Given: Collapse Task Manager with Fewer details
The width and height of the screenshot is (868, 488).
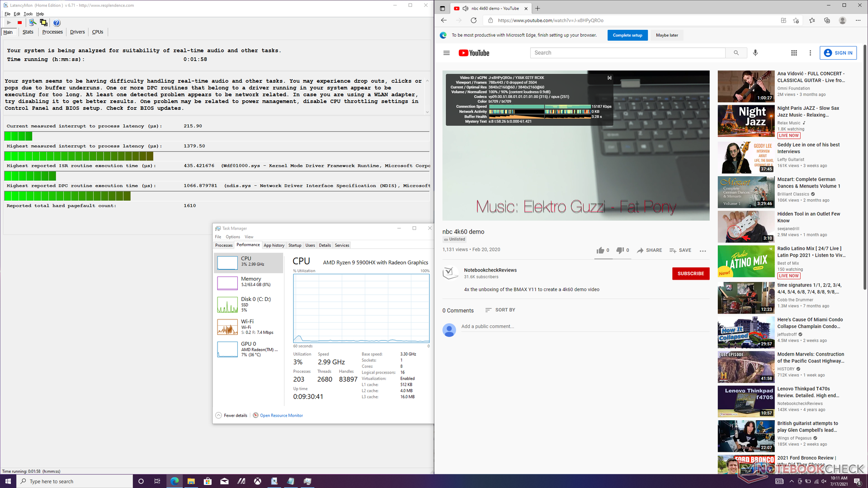Looking at the screenshot, I should 231,415.
